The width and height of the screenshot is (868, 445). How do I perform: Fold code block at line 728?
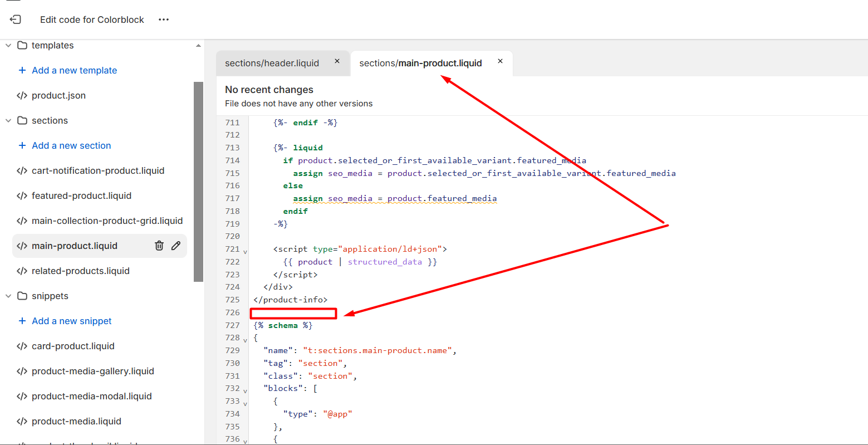pyautogui.click(x=245, y=340)
